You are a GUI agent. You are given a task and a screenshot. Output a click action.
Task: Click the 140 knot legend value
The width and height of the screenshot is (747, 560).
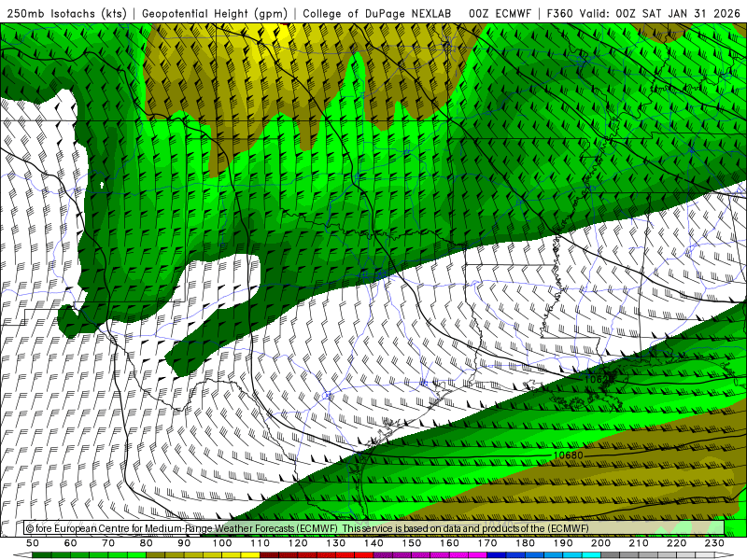click(x=373, y=543)
